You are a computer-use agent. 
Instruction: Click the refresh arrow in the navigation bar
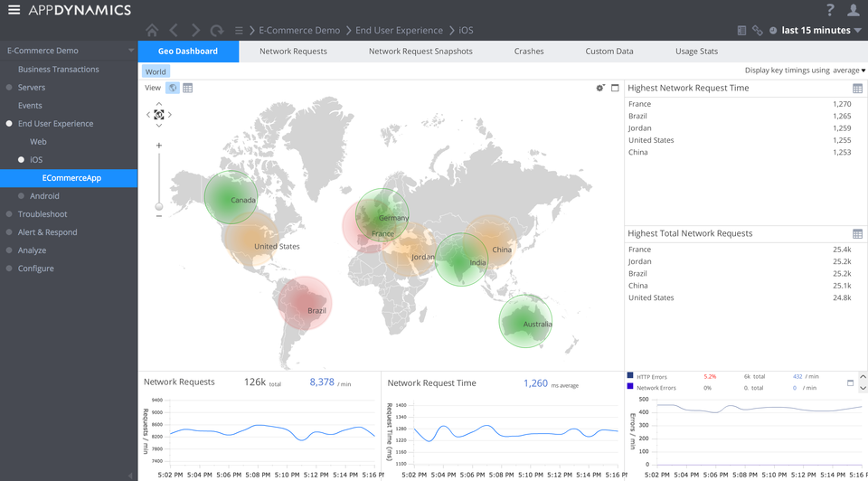point(217,31)
